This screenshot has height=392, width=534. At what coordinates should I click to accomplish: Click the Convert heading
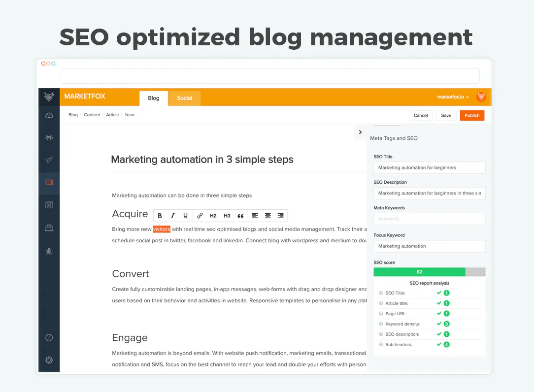[131, 274]
